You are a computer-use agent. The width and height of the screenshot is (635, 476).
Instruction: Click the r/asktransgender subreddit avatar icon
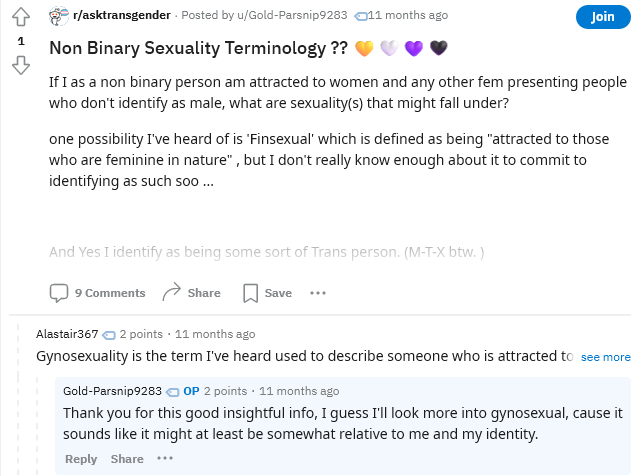pyautogui.click(x=59, y=16)
